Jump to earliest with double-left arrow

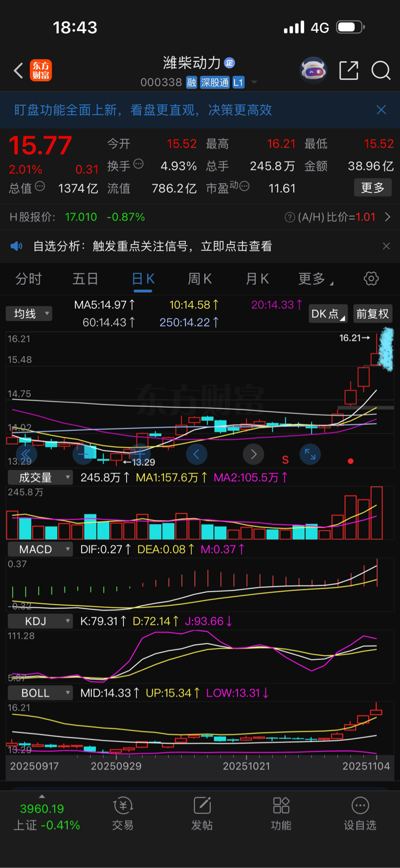pos(26,455)
